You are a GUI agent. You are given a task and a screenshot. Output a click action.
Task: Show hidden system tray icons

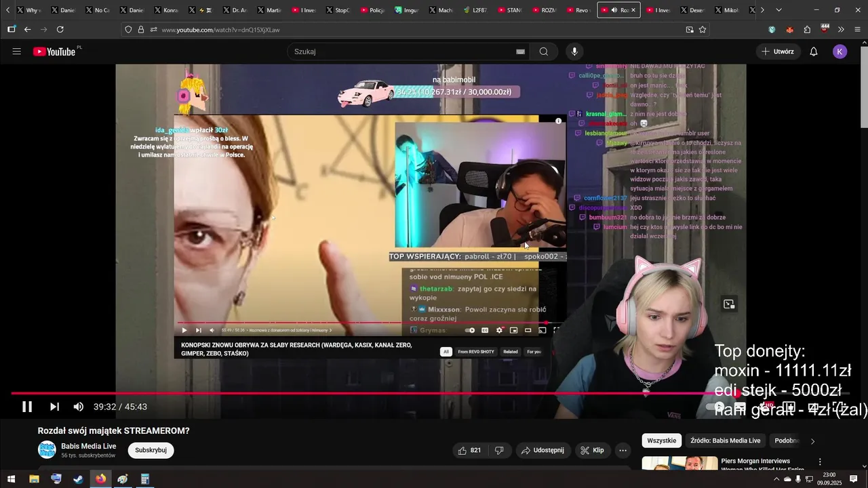(x=776, y=479)
